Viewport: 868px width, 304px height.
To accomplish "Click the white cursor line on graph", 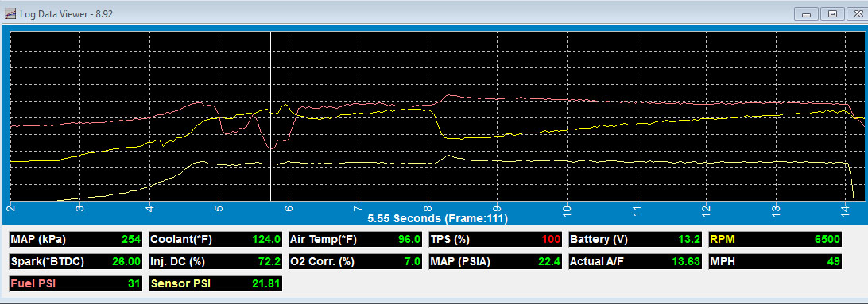I will [271, 116].
